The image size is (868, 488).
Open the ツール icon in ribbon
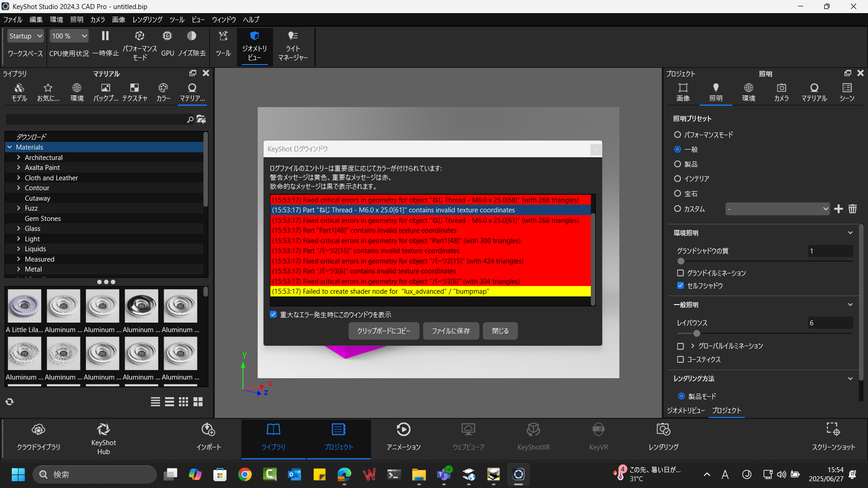[223, 36]
